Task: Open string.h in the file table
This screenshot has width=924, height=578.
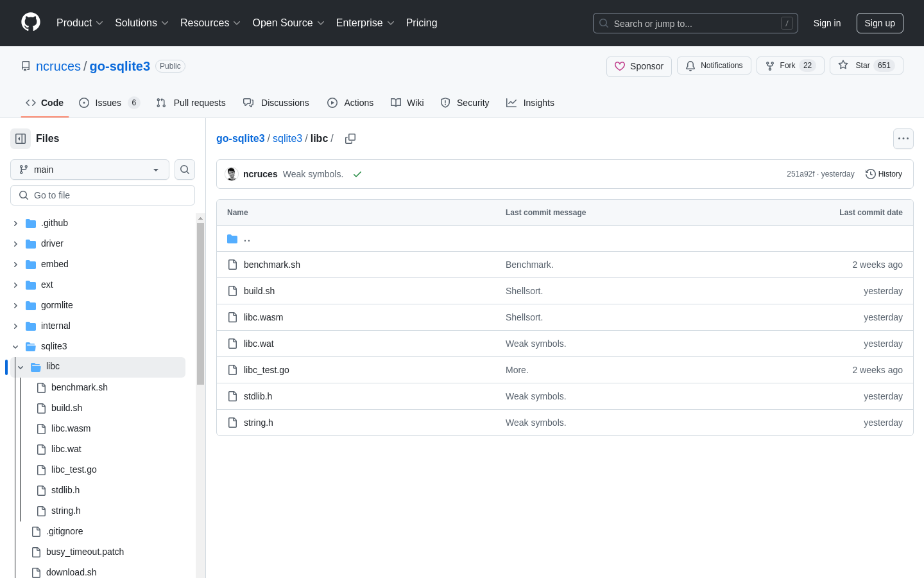Action: click(x=259, y=423)
